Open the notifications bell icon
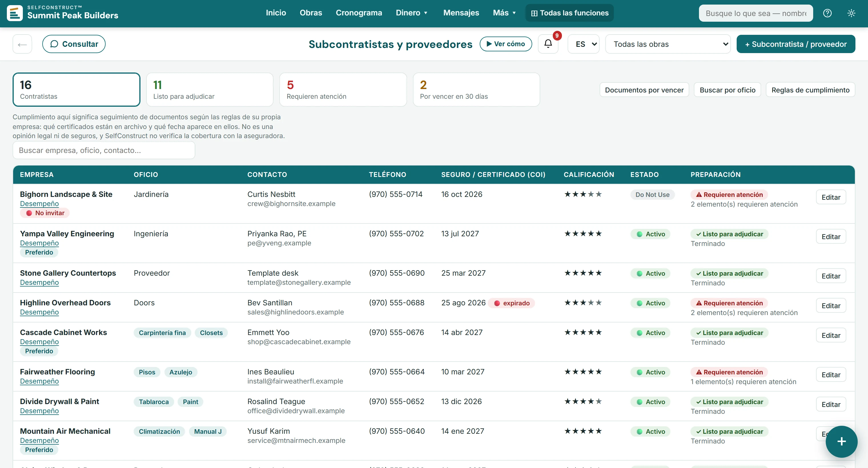This screenshot has width=868, height=468. click(548, 44)
